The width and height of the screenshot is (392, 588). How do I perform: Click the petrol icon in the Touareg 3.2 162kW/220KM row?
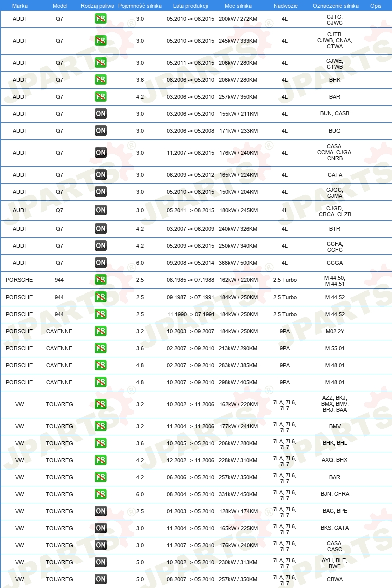(x=101, y=404)
